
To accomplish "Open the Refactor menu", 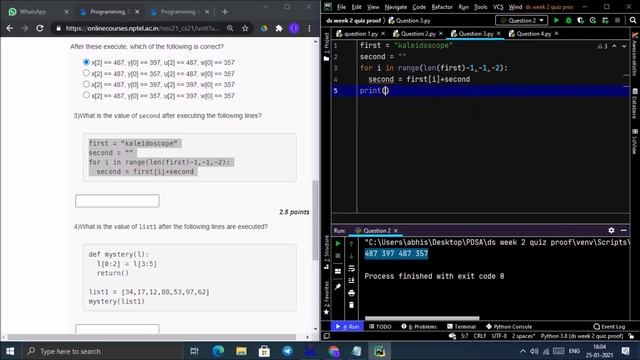I will click(x=442, y=7).
